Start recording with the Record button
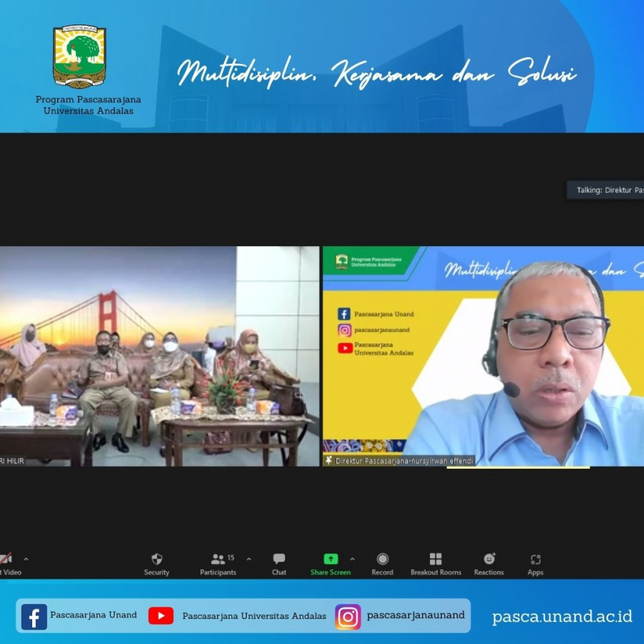The image size is (644, 644). tap(382, 560)
